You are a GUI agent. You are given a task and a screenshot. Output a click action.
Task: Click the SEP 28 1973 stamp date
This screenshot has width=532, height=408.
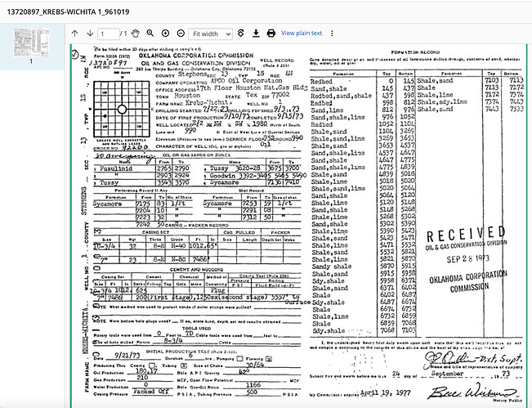[x=468, y=259]
